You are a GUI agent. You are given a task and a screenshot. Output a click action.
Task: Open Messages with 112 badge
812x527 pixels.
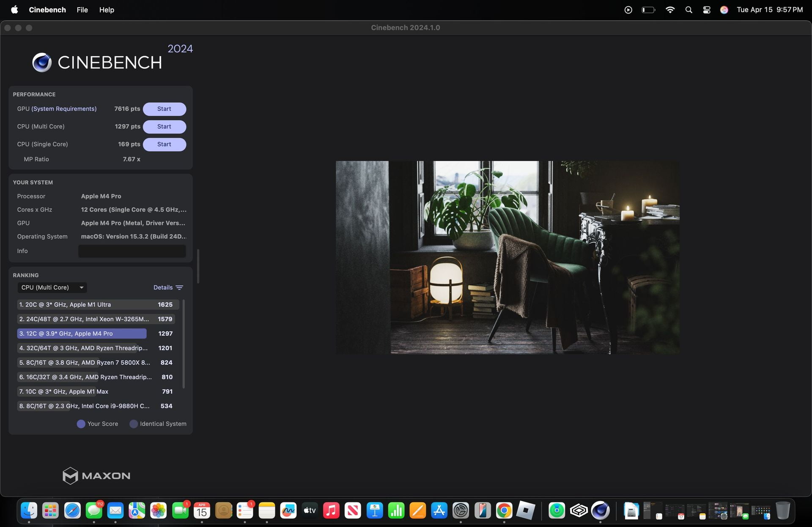pos(94,511)
